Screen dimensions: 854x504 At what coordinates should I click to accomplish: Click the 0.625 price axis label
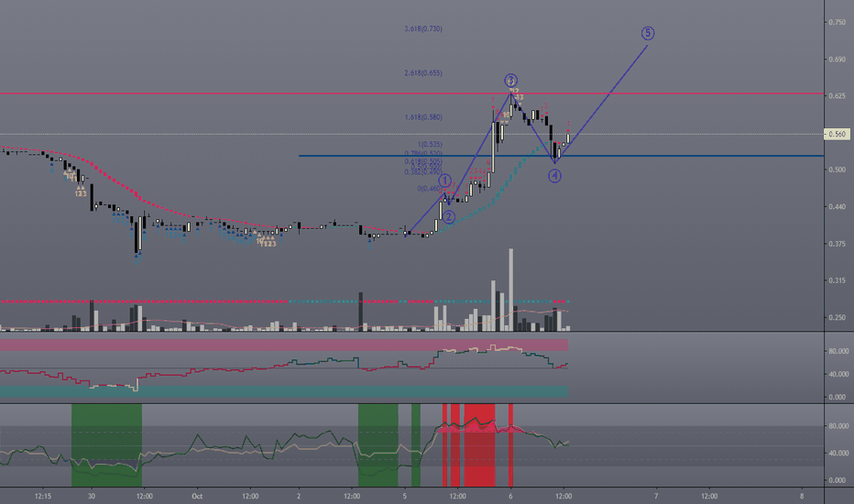tap(838, 96)
